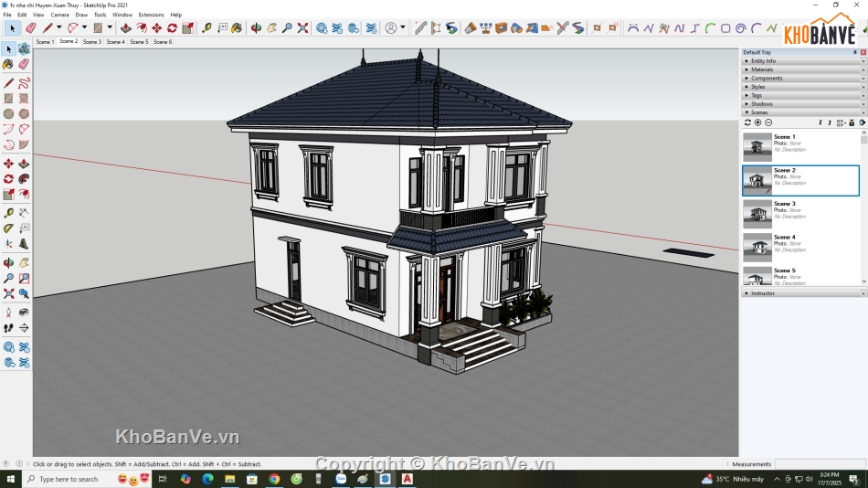
Task: Select the Freehand tool in left toolbar
Action: coord(24,83)
